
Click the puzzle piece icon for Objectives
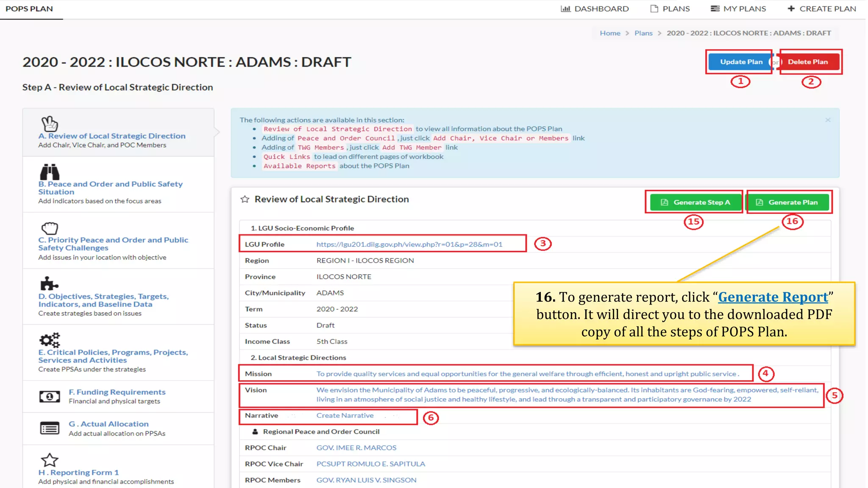49,284
